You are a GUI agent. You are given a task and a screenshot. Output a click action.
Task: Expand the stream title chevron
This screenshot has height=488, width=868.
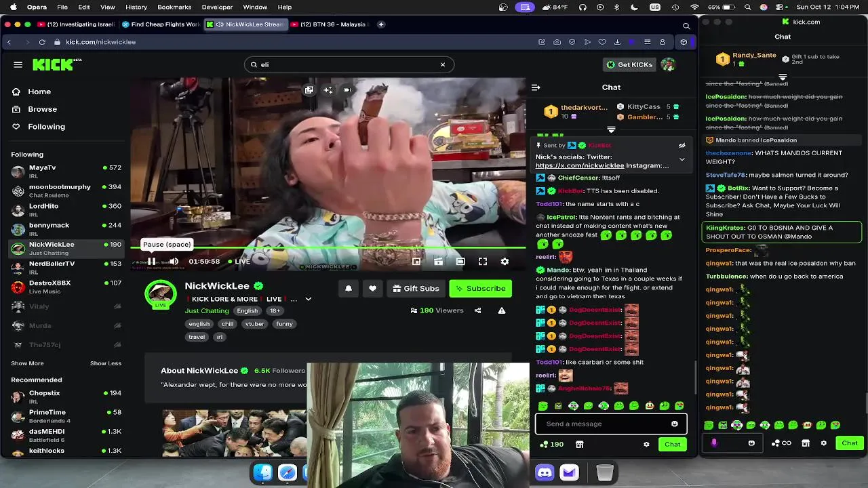308,299
